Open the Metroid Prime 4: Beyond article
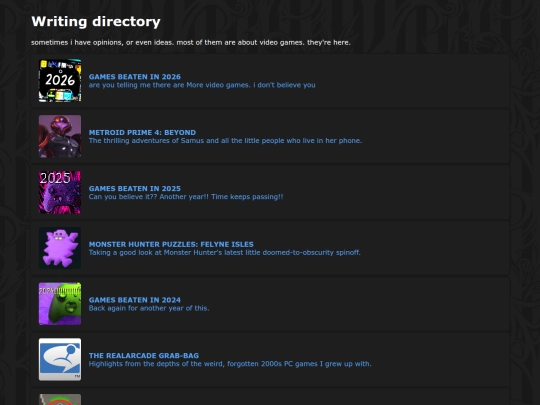Screen dimensions: 540x405 coord(142,133)
